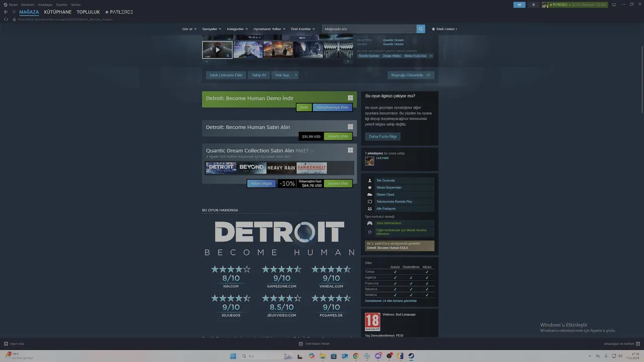
Task: Add Detroit: Become Human to cart ($31.99)
Action: coord(338,136)
